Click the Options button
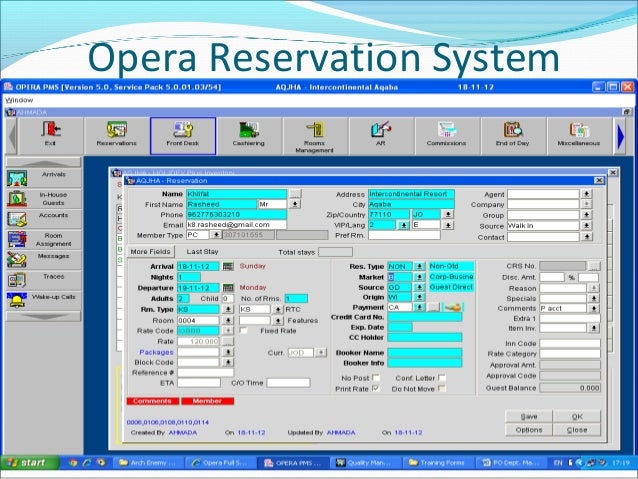638x479 pixels. click(x=529, y=430)
